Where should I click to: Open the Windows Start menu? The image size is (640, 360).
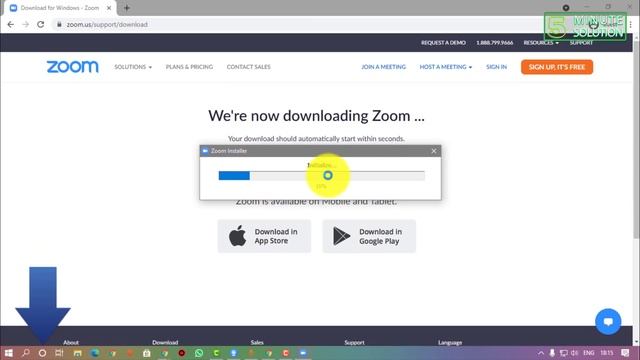tap(9, 353)
